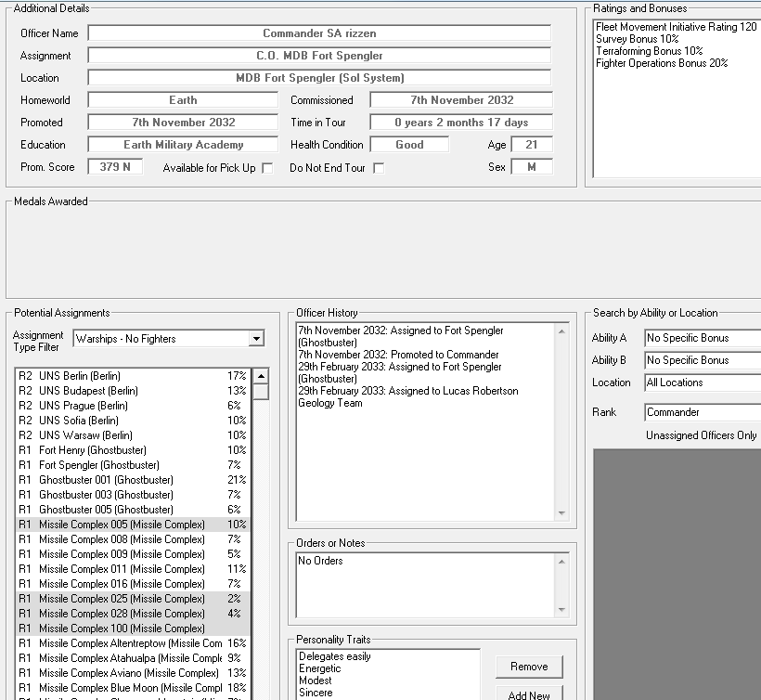Click the Health Condition field
Viewport: 761px width, 700px height.
(409, 145)
